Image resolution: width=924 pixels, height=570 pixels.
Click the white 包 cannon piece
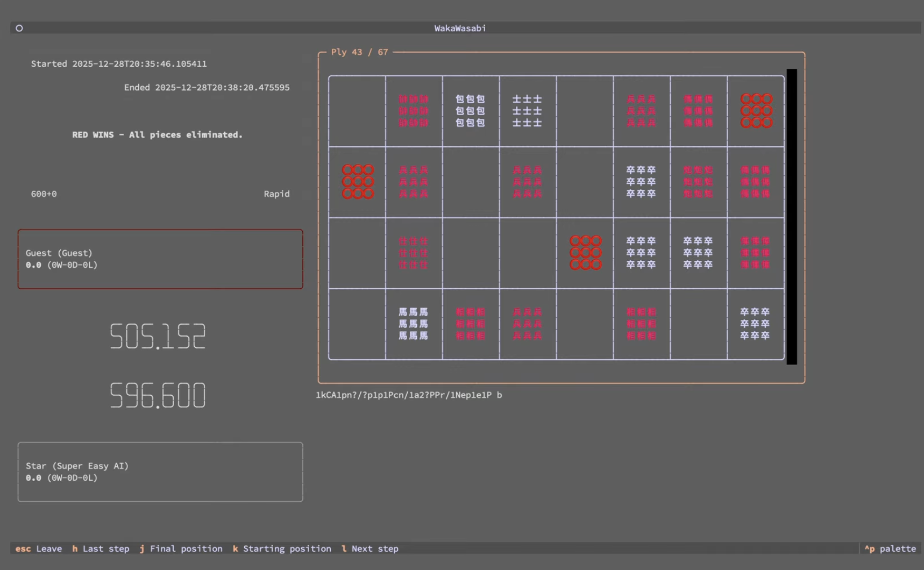(470, 111)
